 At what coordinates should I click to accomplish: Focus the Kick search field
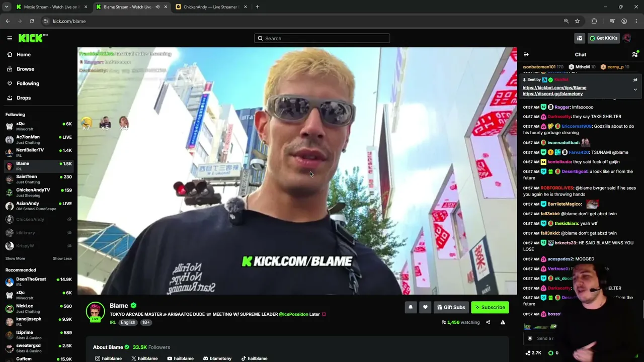[x=322, y=38]
